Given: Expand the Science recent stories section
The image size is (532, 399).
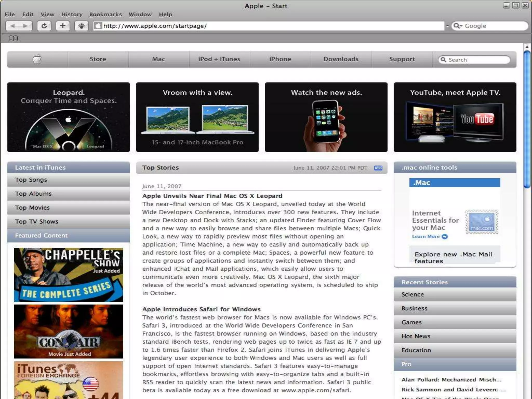Looking at the screenshot, I should (455, 294).
